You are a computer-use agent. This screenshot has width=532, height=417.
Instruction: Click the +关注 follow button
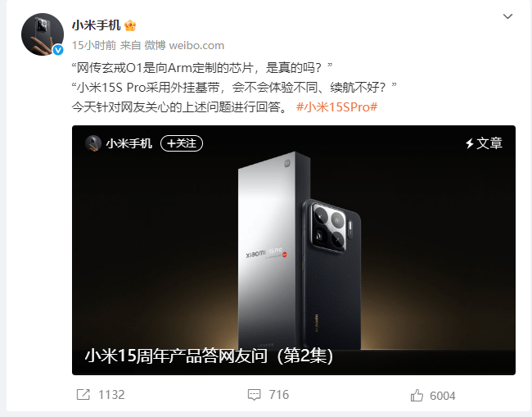click(182, 143)
